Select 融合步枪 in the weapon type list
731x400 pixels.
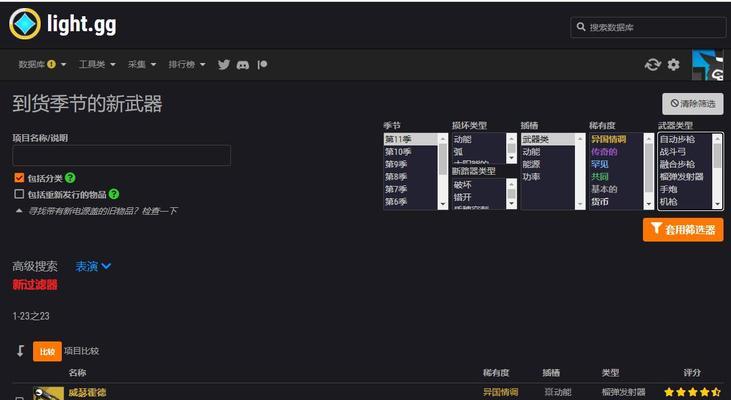[685, 165]
